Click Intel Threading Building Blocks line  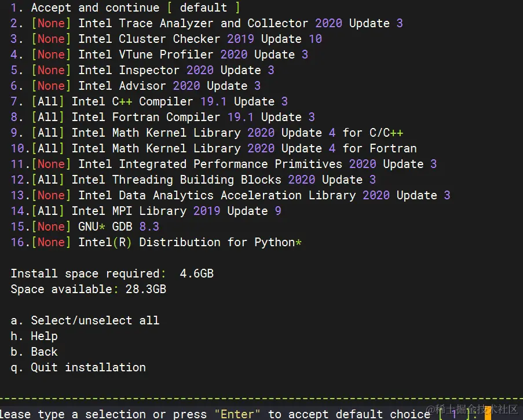(193, 180)
